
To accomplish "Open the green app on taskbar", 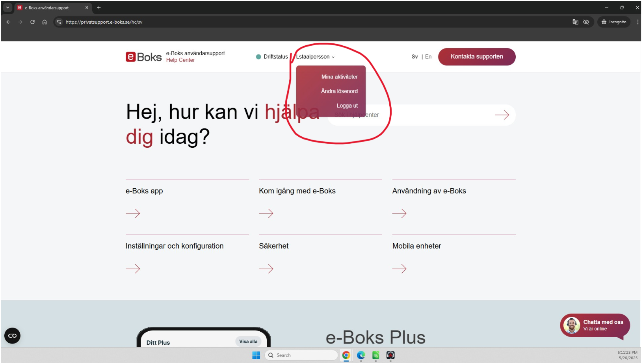I will pyautogui.click(x=376, y=356).
